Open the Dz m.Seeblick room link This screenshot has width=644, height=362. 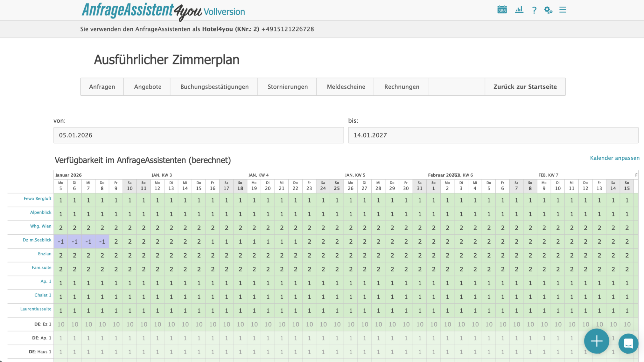(37, 240)
